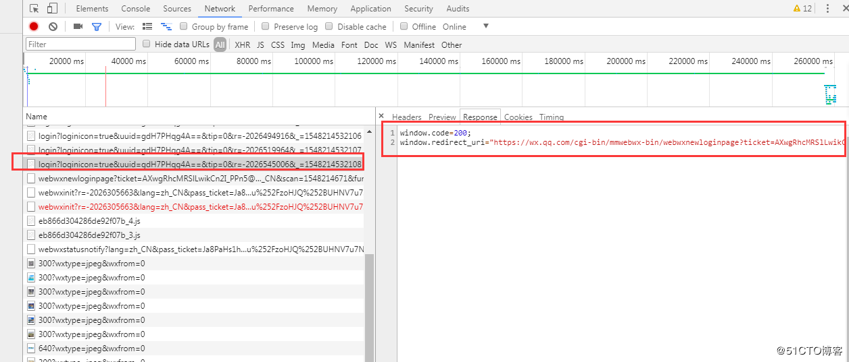
Task: Show the request Preview tab
Action: (442, 117)
